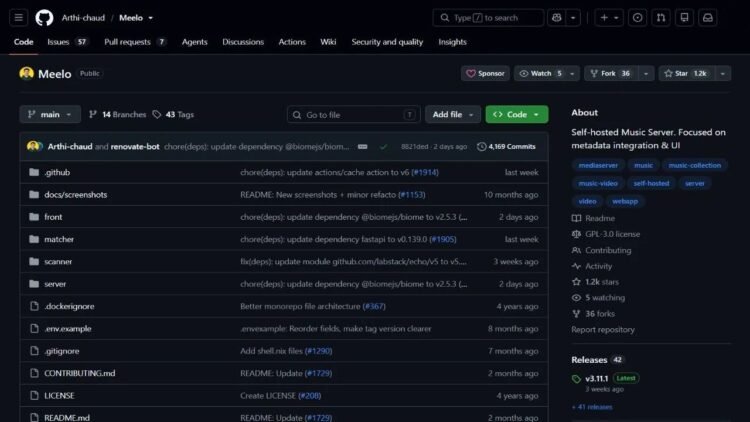Open the green Code dropdown
The image size is (750, 422).
[x=517, y=114]
